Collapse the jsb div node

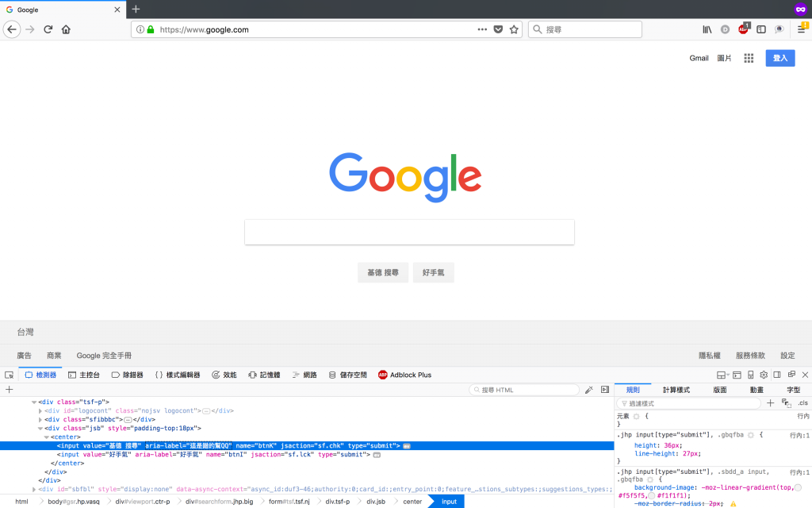coord(40,428)
